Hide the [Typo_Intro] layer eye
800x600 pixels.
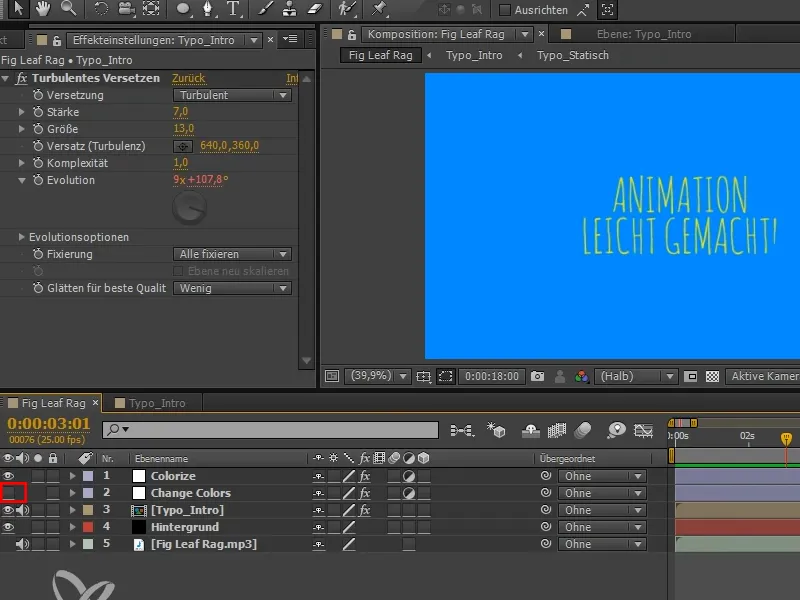(8, 510)
